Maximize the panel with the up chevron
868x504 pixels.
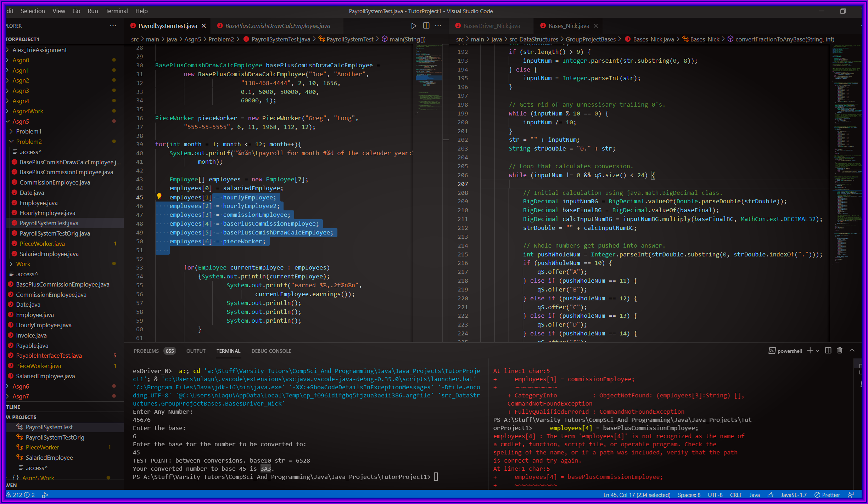[852, 351]
